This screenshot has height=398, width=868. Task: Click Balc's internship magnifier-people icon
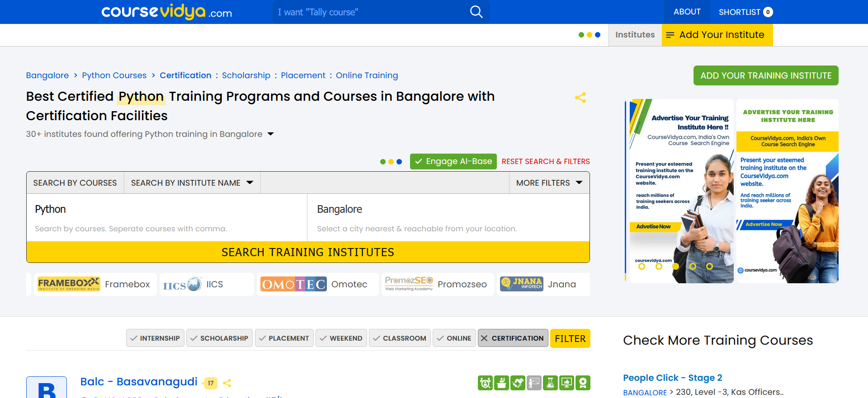point(485,383)
